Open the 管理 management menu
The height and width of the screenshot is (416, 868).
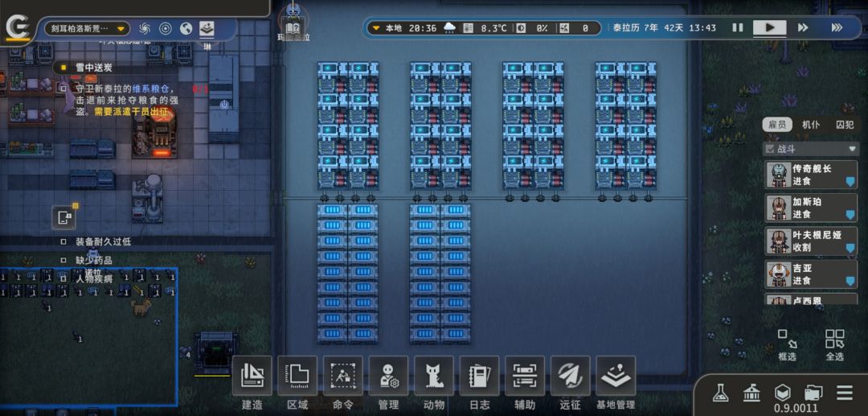388,383
